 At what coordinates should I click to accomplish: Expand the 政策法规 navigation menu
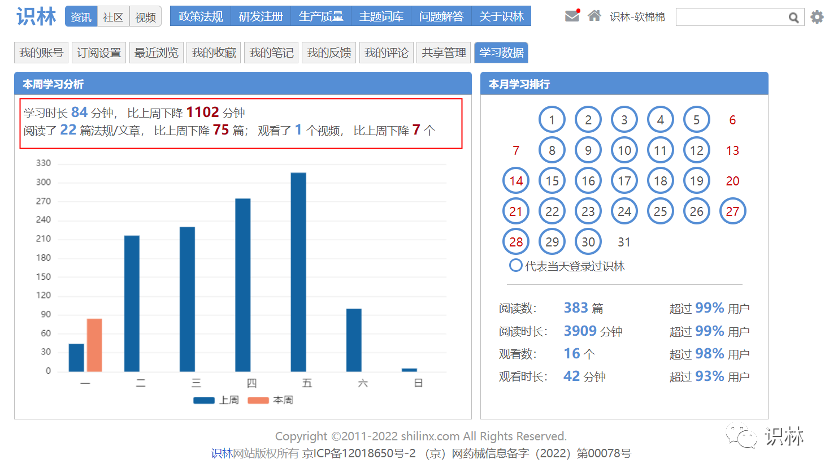coord(199,17)
